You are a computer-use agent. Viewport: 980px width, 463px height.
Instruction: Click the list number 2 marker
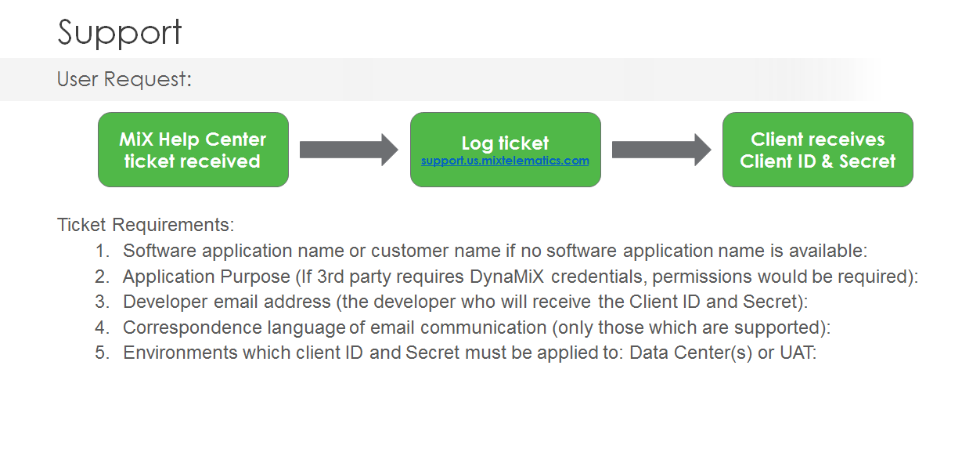(103, 277)
